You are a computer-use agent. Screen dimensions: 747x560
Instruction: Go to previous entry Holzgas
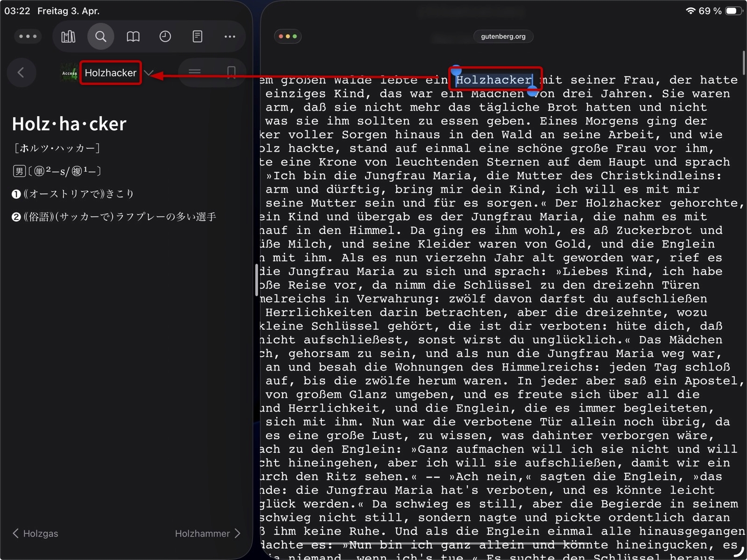pyautogui.click(x=35, y=533)
